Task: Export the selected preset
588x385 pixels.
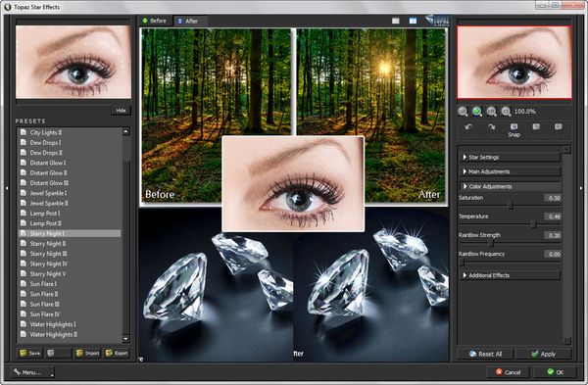Action: [x=117, y=353]
